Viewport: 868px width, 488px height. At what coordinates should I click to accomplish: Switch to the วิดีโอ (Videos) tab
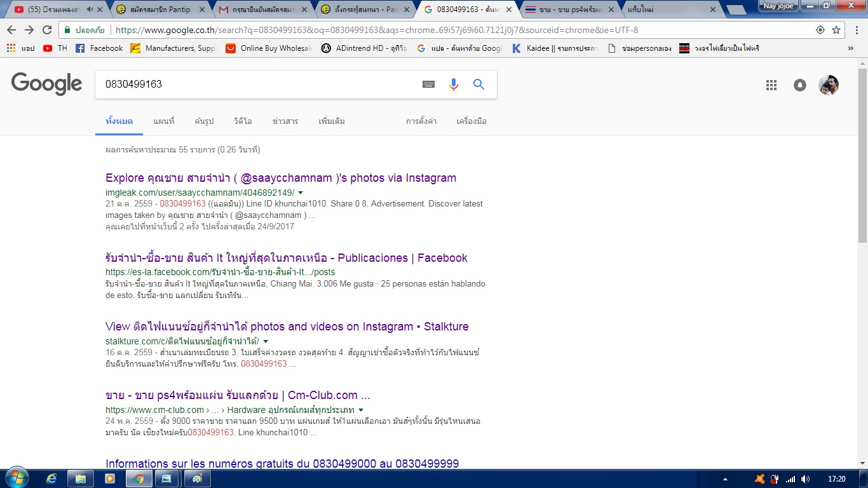(243, 121)
